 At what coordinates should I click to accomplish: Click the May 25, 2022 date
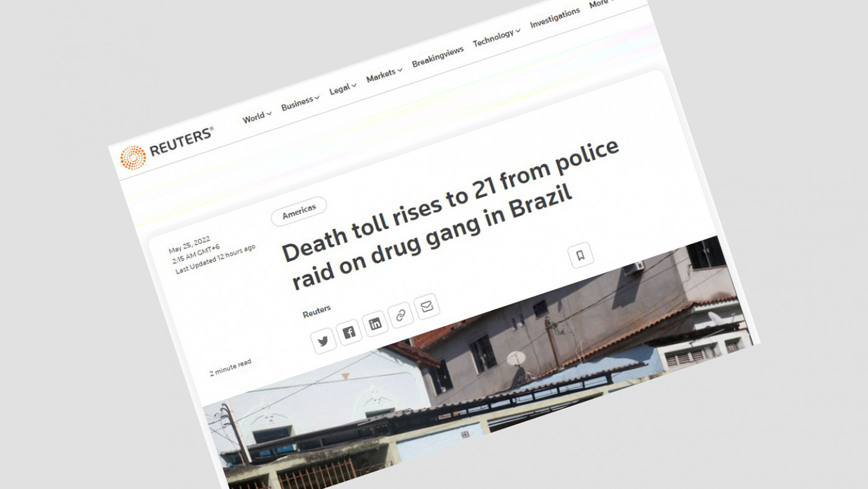[x=189, y=244]
